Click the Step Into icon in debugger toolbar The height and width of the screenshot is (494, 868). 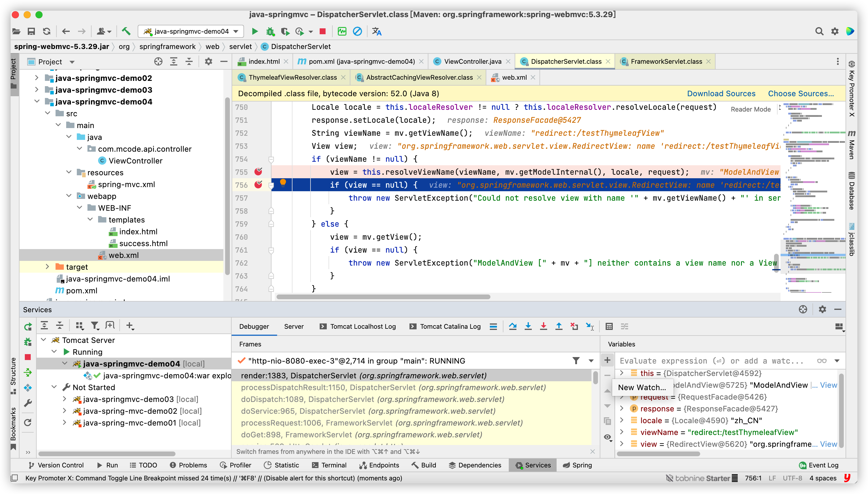tap(530, 327)
